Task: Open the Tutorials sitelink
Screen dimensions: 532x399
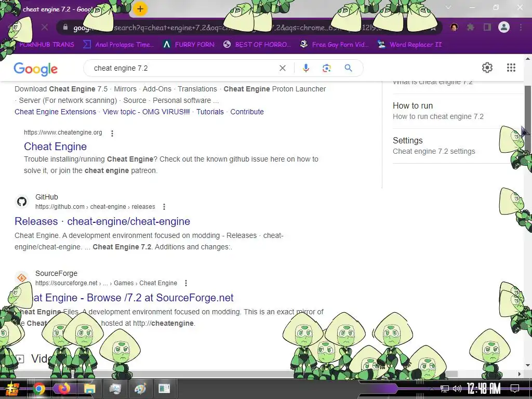Action: point(210,112)
